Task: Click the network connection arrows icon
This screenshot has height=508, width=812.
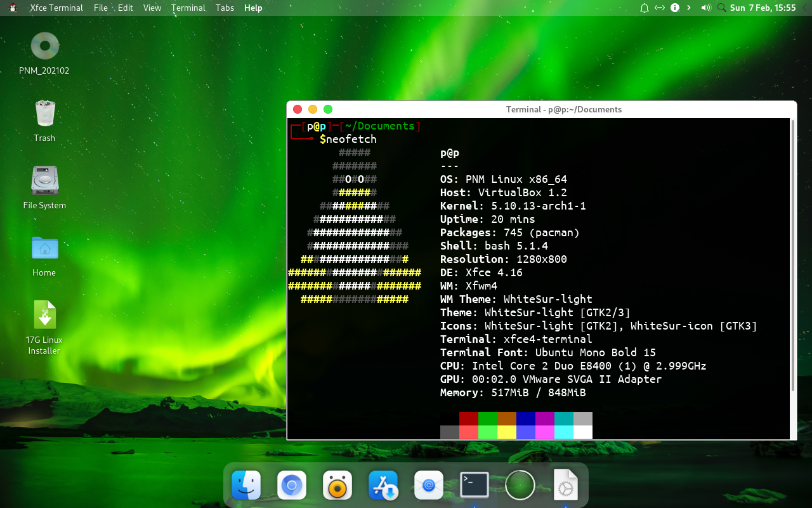Action: (x=660, y=8)
